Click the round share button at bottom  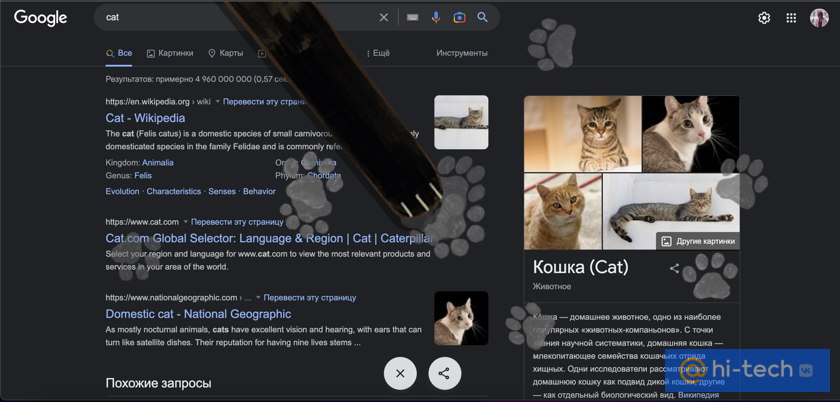coord(445,374)
